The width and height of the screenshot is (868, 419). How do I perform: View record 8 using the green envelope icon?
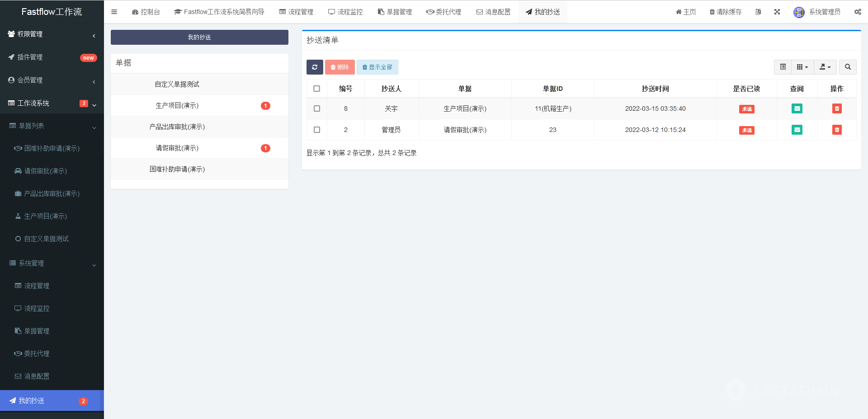[797, 108]
